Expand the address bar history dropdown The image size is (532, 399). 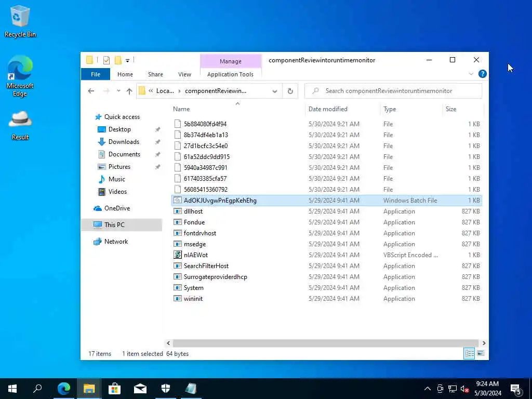[275, 91]
